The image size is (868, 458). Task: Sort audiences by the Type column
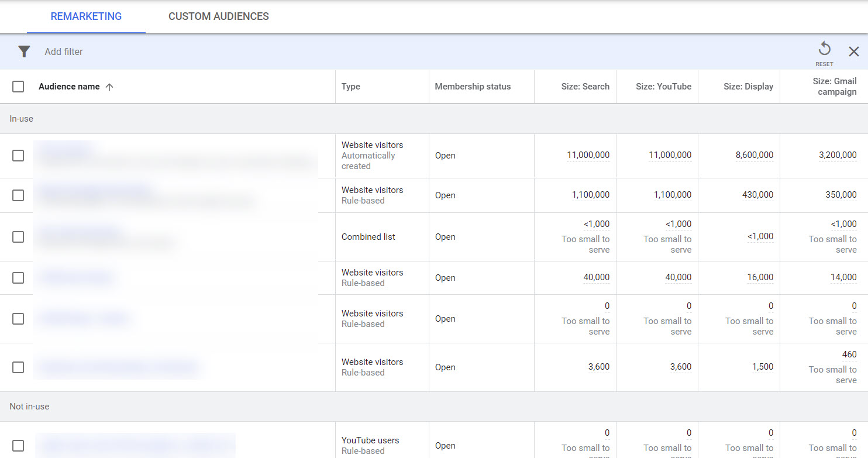pyautogui.click(x=351, y=86)
